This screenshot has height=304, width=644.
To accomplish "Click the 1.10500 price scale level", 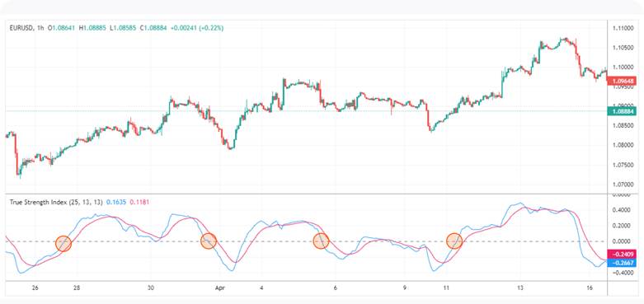I will [x=623, y=47].
